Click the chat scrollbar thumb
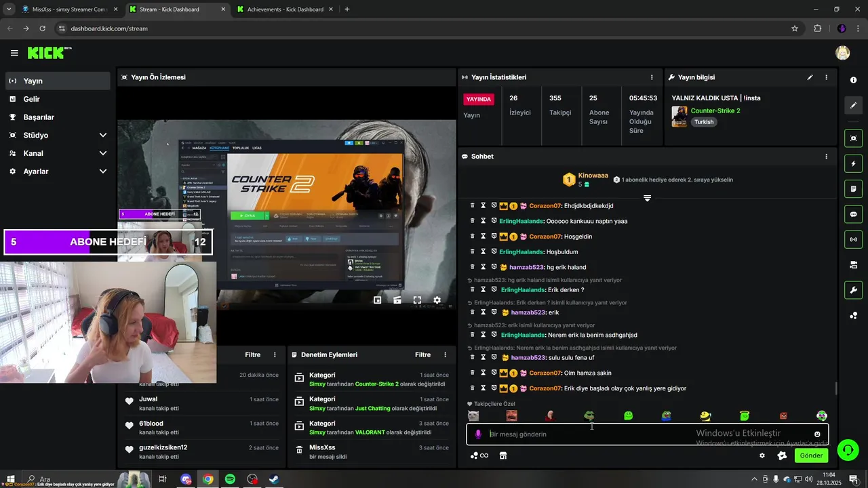 click(835, 388)
